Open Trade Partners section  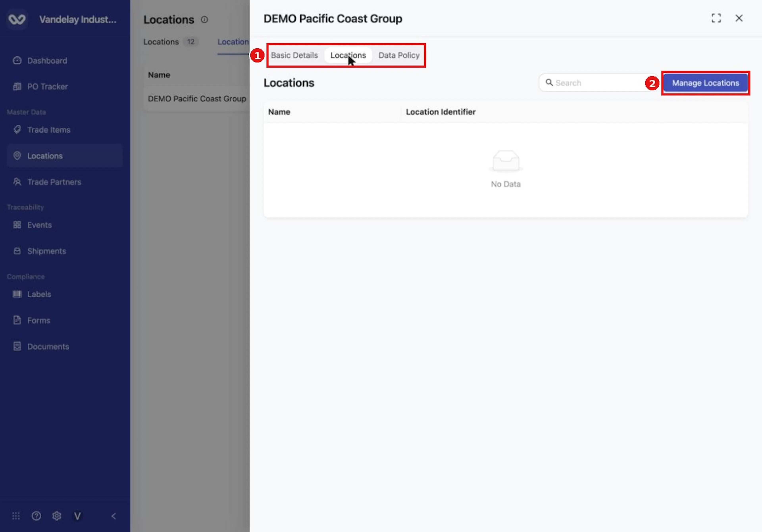pos(65,182)
